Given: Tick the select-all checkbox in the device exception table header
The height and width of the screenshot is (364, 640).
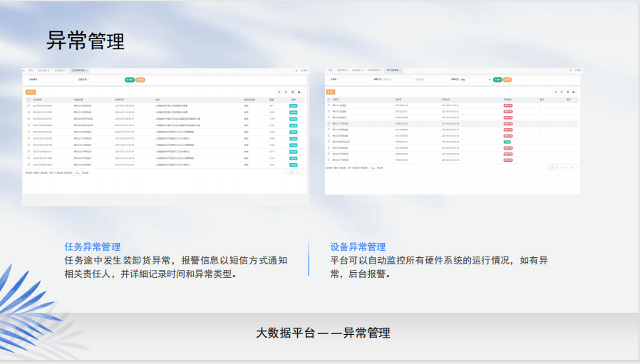Looking at the screenshot, I should click(329, 99).
